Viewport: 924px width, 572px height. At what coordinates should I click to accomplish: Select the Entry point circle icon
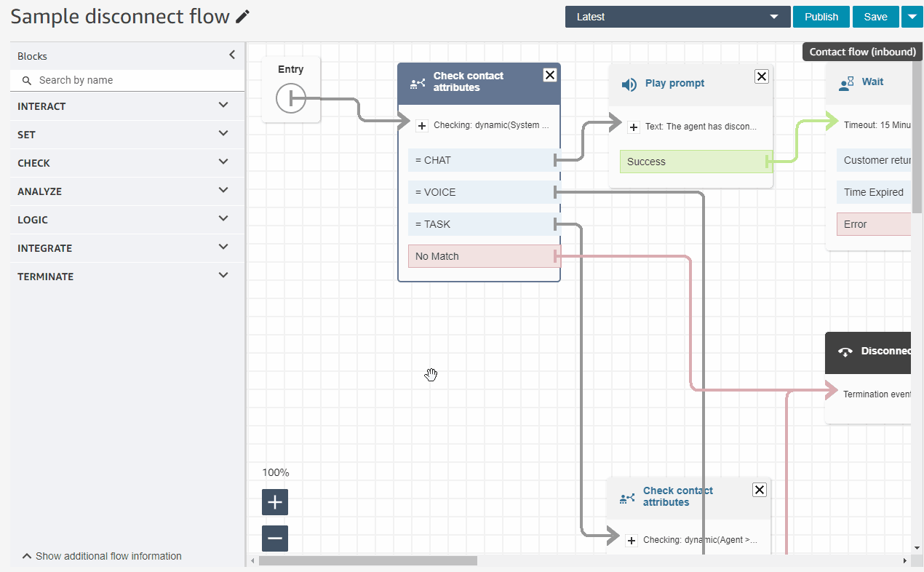[290, 98]
